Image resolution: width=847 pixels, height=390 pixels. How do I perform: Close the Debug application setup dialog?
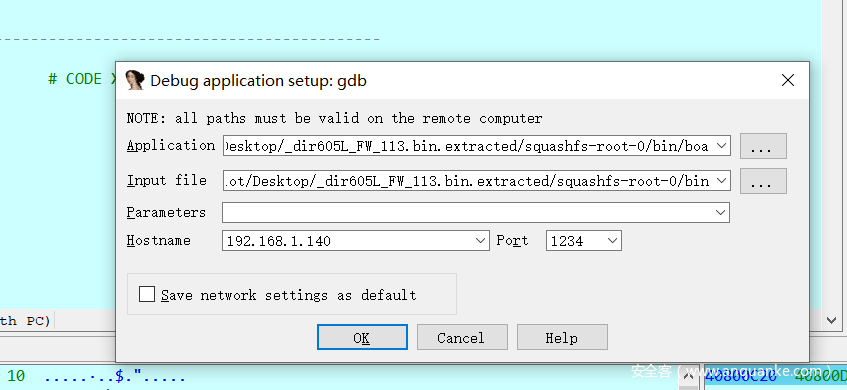788,80
